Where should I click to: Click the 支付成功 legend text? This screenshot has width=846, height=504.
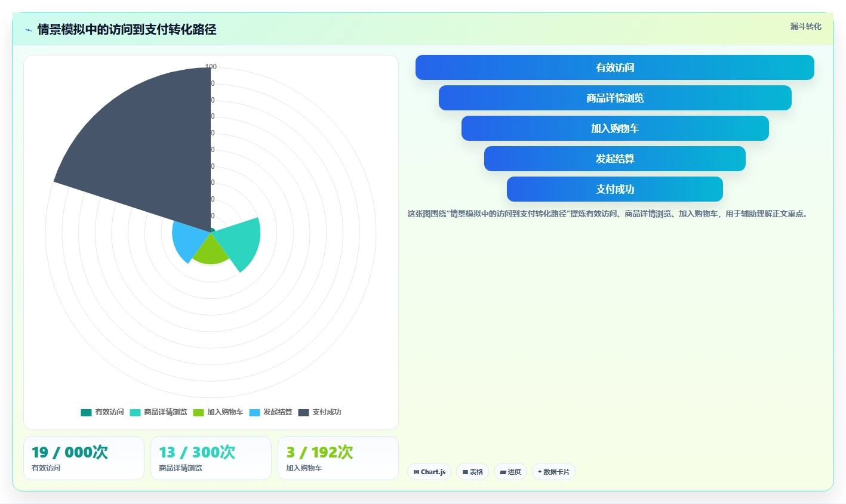[x=327, y=412]
